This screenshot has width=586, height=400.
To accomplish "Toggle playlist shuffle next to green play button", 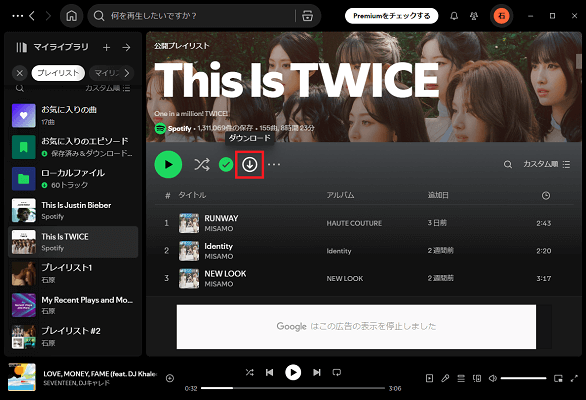I will click(202, 164).
